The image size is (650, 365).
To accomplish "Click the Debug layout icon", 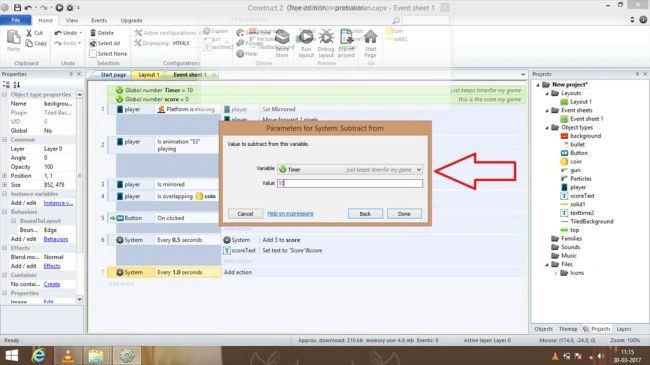I will 326,37.
